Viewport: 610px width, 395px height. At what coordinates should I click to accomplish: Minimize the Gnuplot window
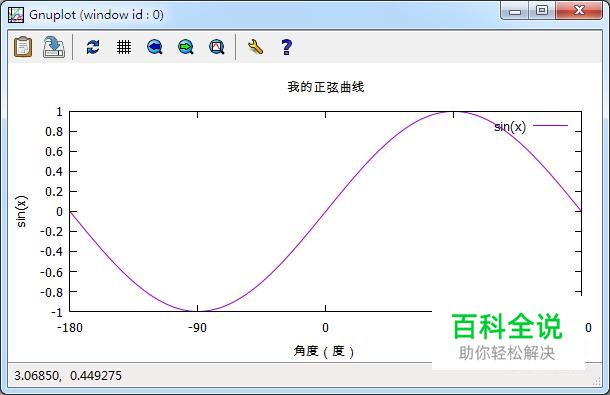(x=514, y=11)
